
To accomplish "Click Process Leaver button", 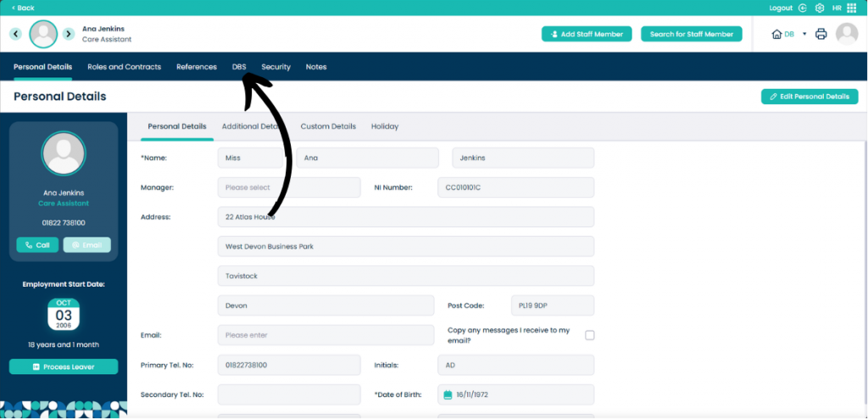I will (64, 367).
